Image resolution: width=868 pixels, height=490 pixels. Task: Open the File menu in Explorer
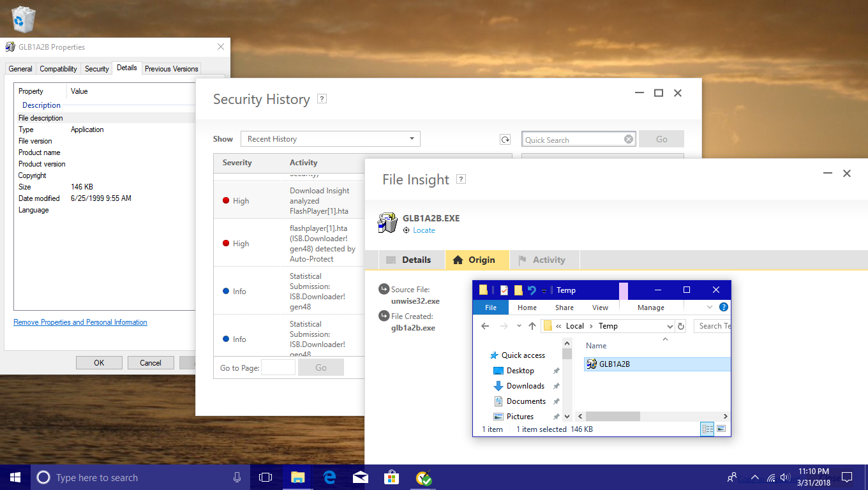[491, 308]
